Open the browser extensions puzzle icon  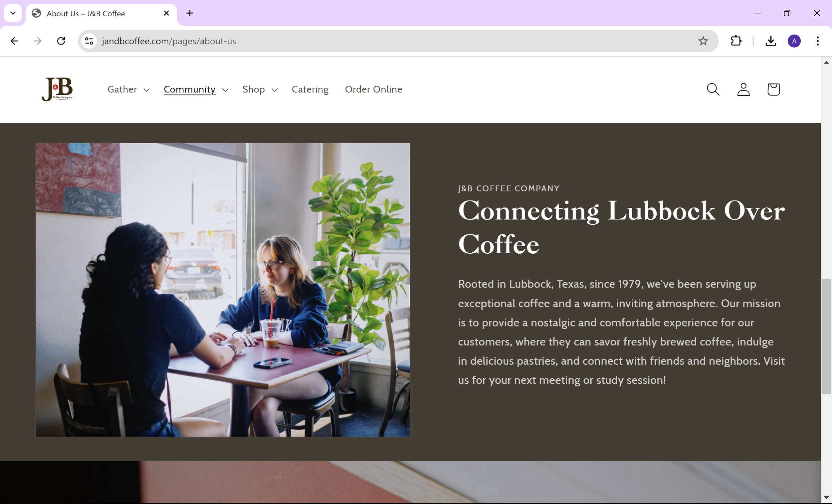736,41
